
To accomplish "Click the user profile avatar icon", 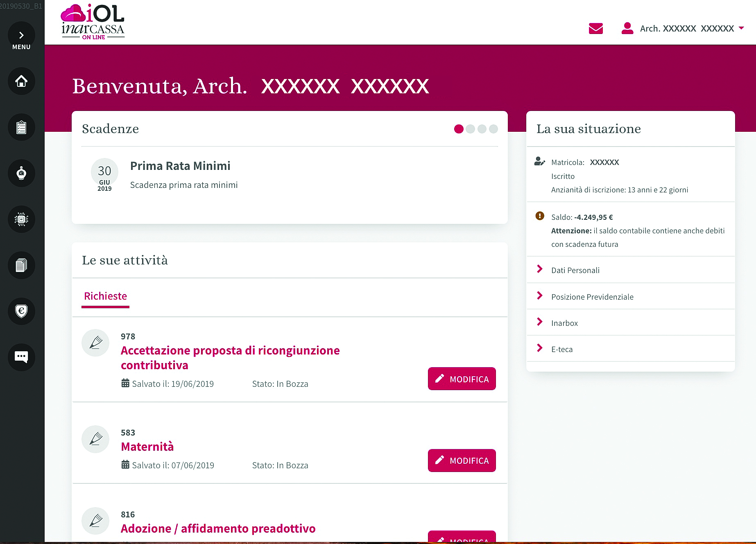I will (627, 28).
